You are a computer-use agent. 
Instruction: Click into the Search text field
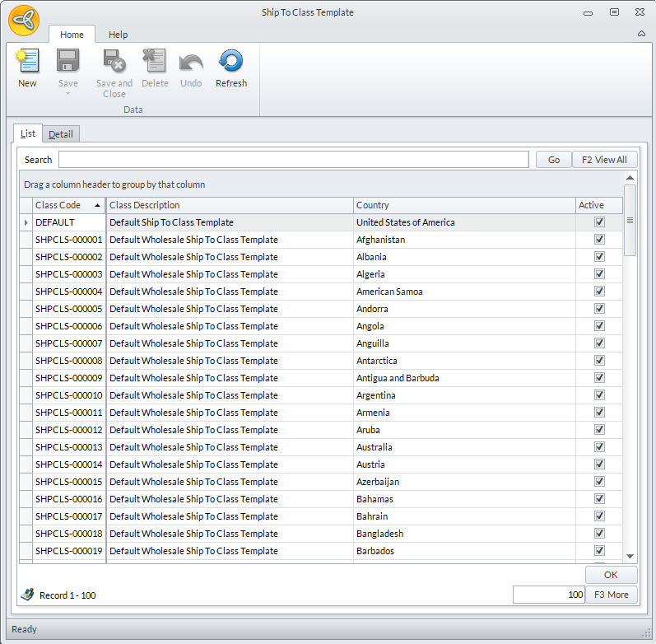tap(293, 160)
